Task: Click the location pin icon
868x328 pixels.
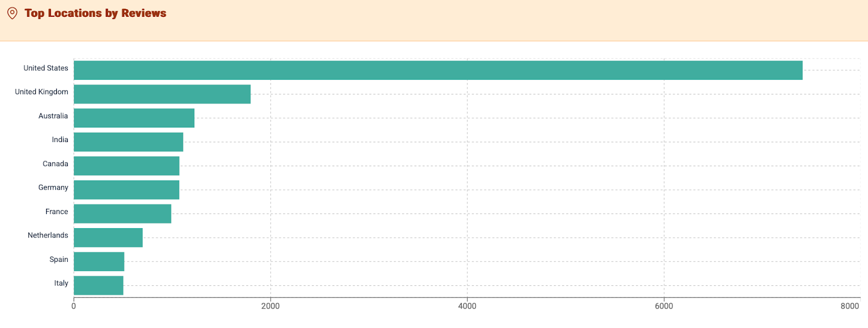Action: [12, 14]
